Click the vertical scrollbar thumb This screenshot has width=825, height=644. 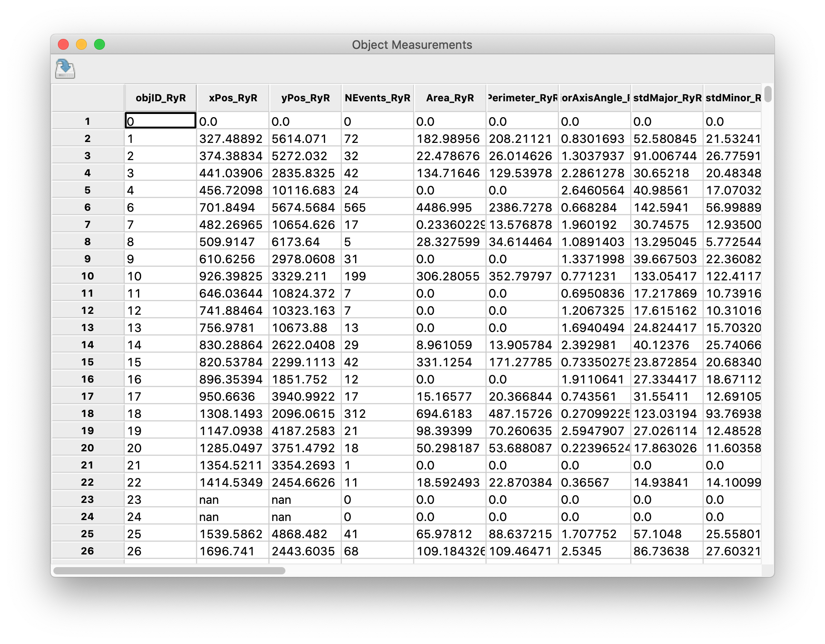[x=768, y=94]
